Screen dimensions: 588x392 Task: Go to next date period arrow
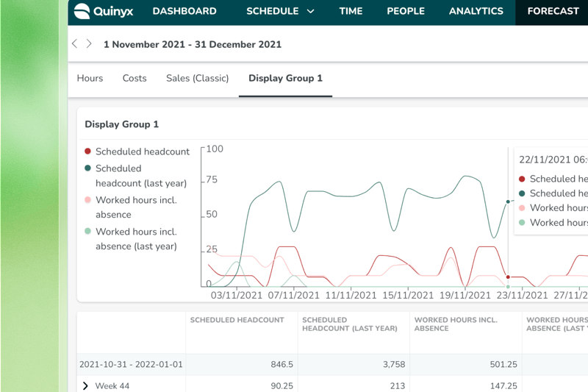(89, 44)
